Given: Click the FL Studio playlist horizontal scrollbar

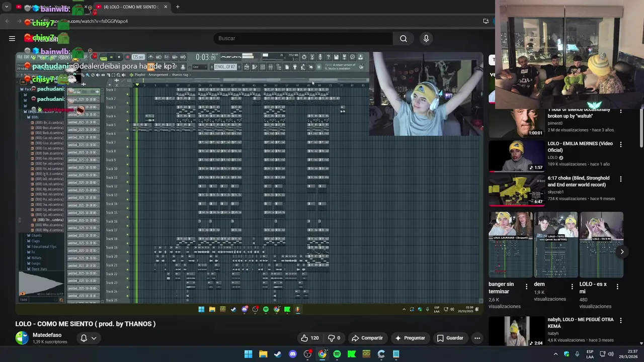Looking at the screenshot, I should 252,80.
